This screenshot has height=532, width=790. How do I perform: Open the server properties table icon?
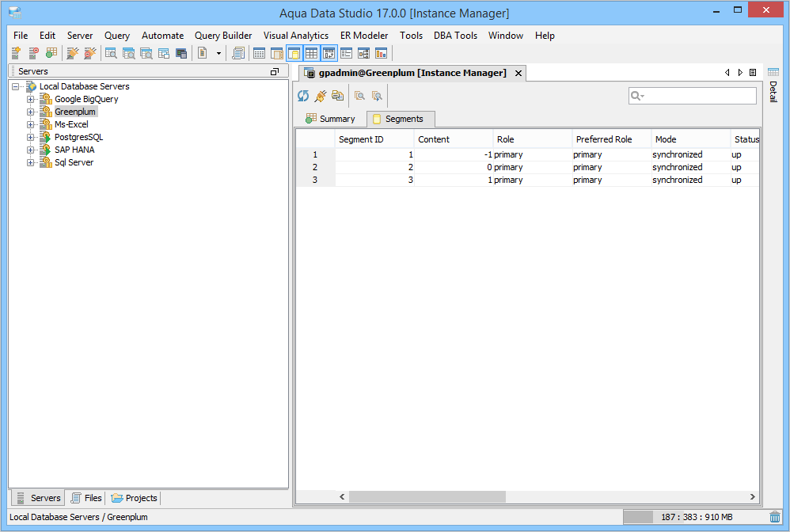click(51, 53)
